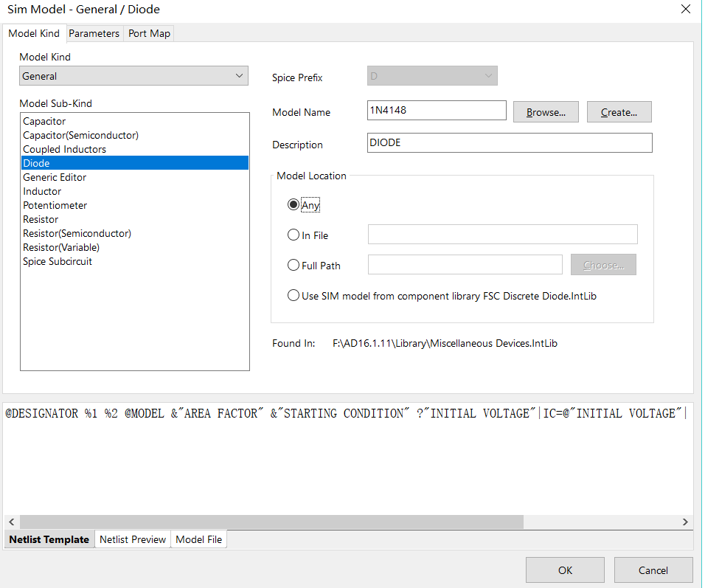Select the Netlist Template tab
705x588 pixels.
49,539
